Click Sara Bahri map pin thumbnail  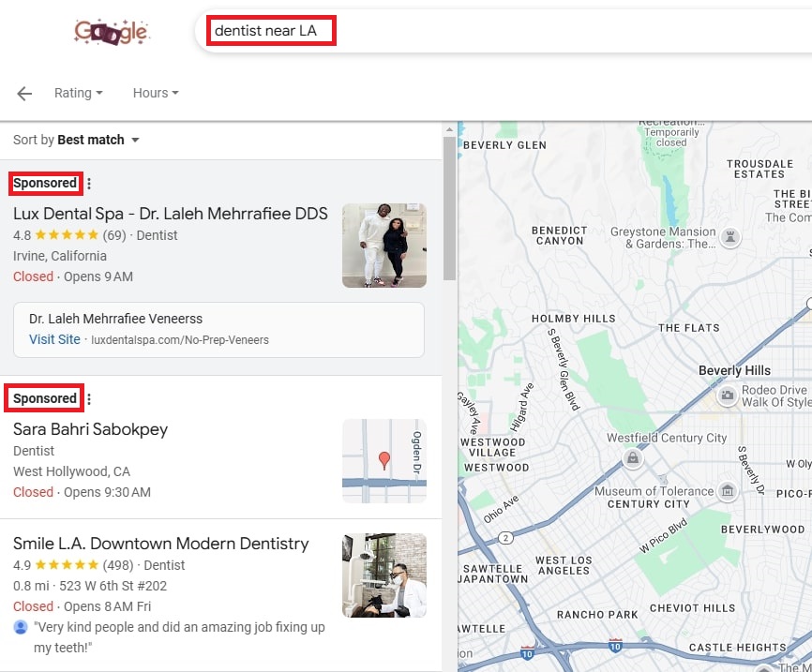click(x=384, y=461)
